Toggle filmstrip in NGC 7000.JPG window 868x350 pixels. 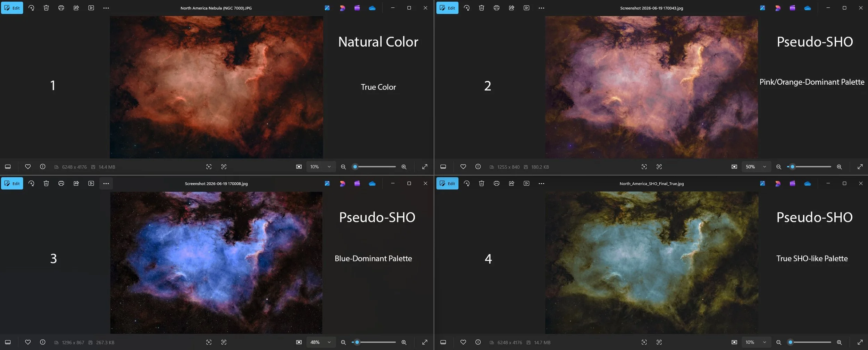(x=8, y=167)
